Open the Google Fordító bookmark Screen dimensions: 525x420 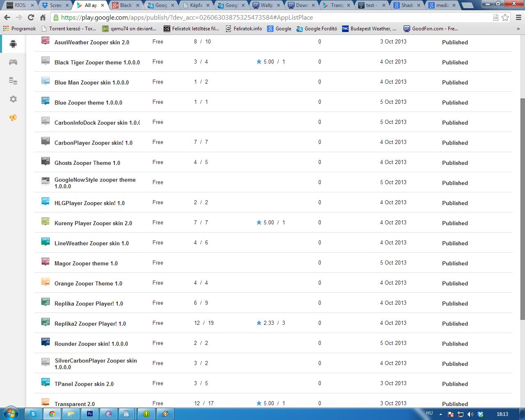317,29
